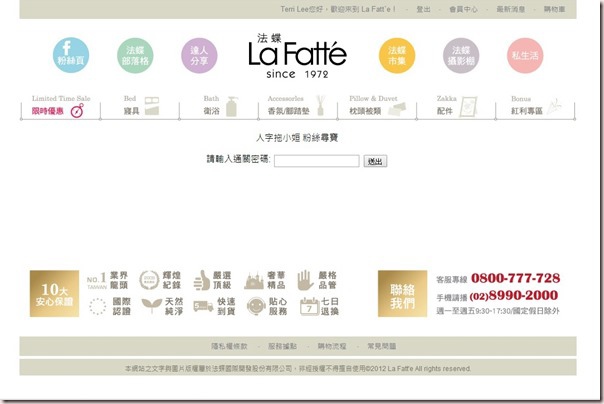Click the 人字拖小姐 粉絲尋寶 heading

(297, 138)
